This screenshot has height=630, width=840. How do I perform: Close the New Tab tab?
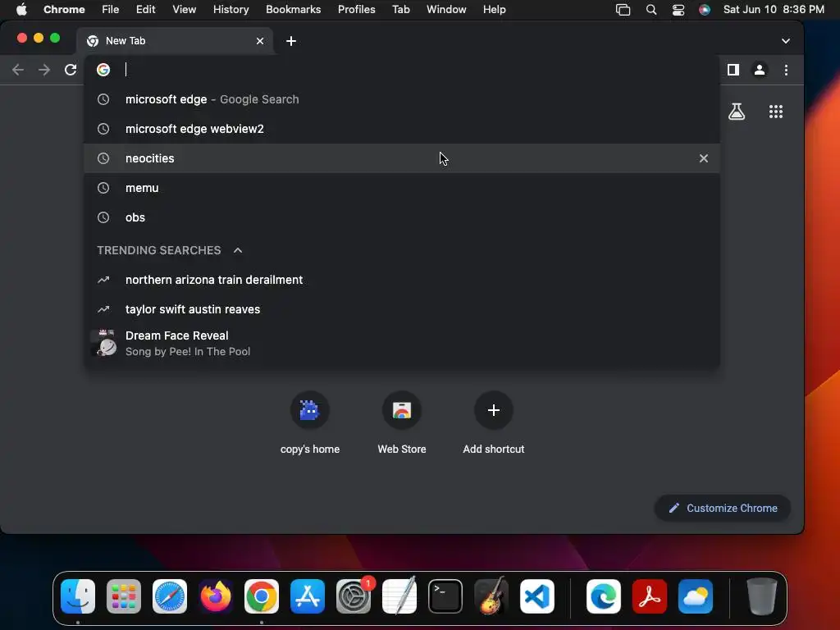pos(260,41)
